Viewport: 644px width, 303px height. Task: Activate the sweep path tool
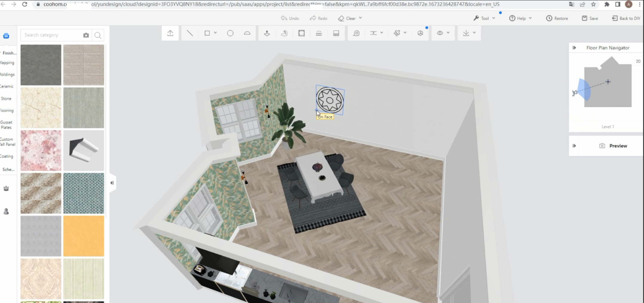pos(284,33)
